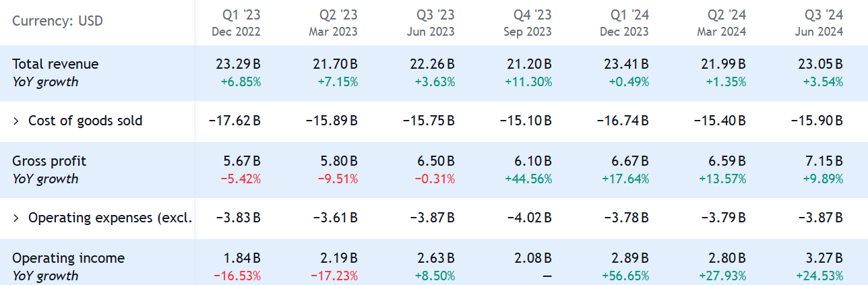Click the −9.51% gross profit growth value
This screenshot has height=285, width=868.
tap(334, 179)
